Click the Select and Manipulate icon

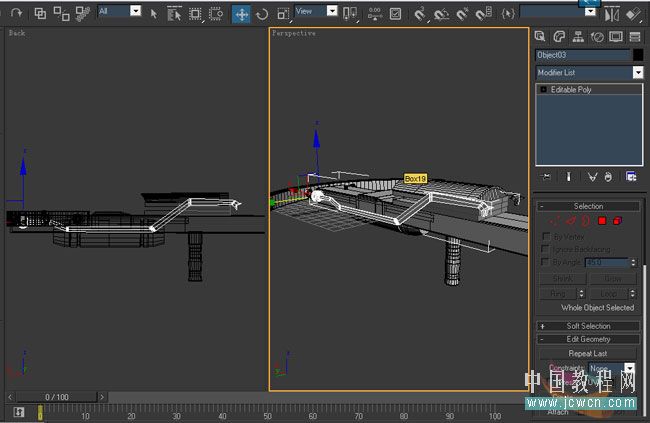click(x=375, y=14)
